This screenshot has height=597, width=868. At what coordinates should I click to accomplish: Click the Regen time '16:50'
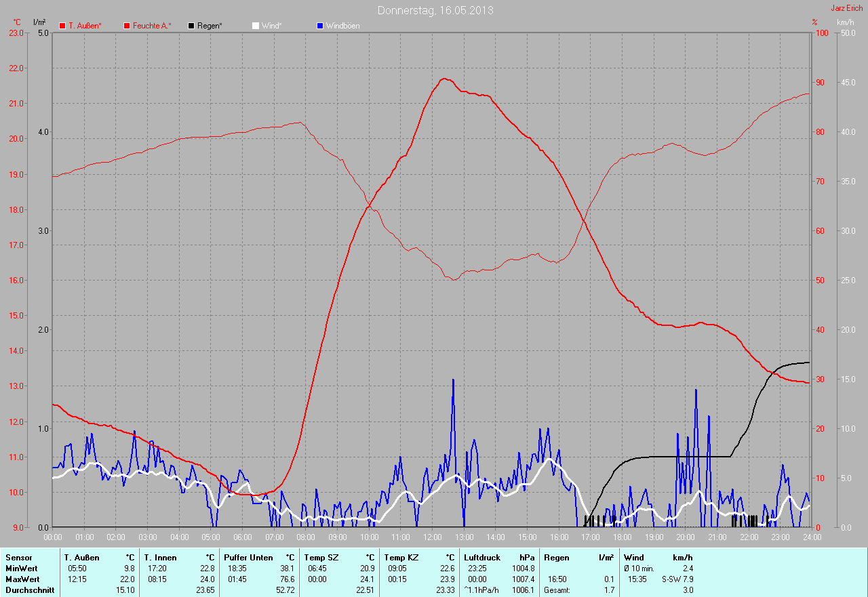pyautogui.click(x=556, y=579)
